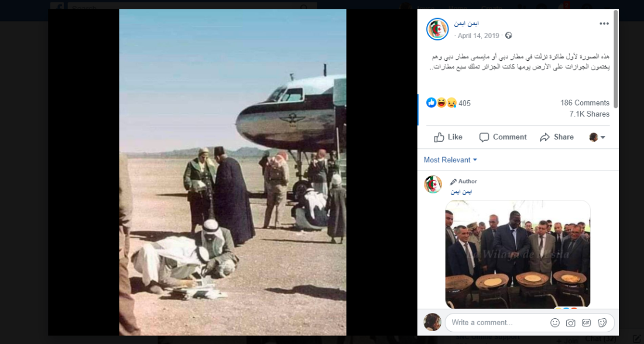644x344 pixels.
Task: Open the profile selector arrow beside Share
Action: (597, 137)
